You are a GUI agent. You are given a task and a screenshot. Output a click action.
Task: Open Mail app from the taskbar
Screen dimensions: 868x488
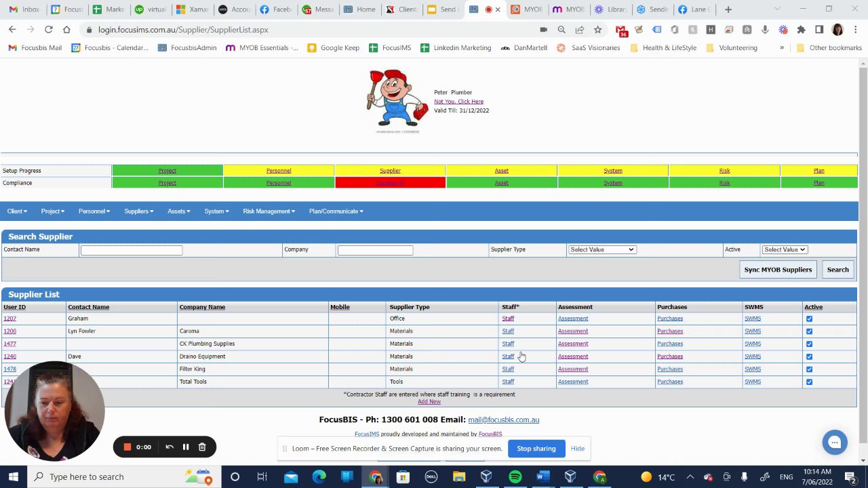coord(291,476)
